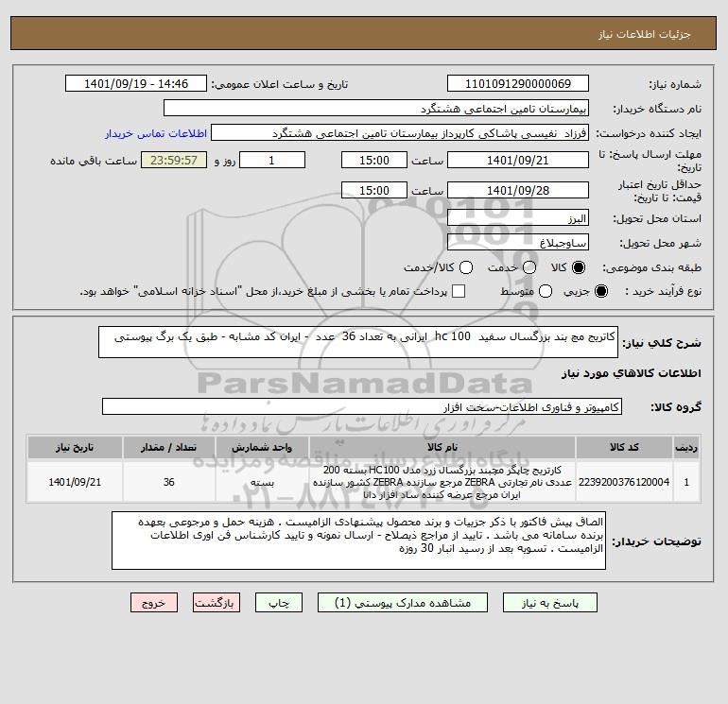Click the countdown timer 23:59:57 field
Image resolution: width=728 pixels, height=704 pixels.
point(174,160)
